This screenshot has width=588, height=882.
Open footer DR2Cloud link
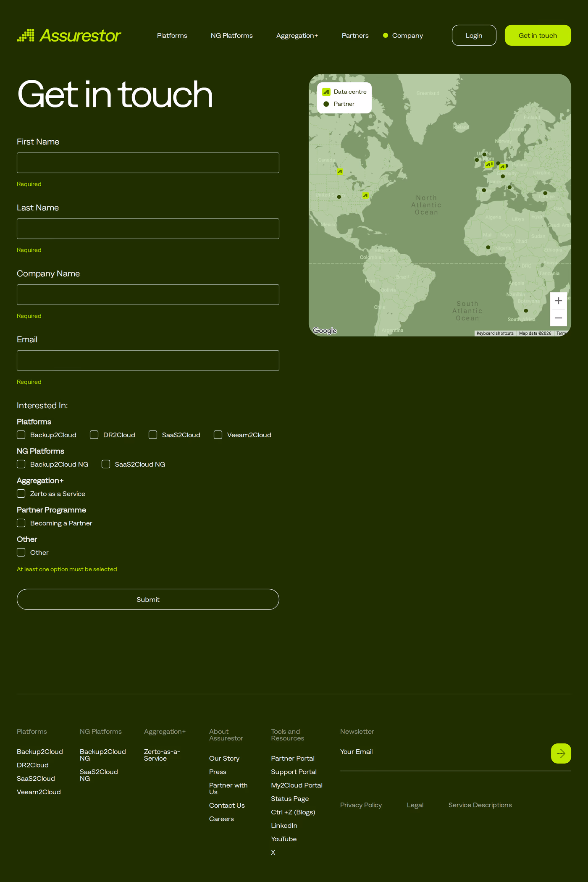click(33, 765)
